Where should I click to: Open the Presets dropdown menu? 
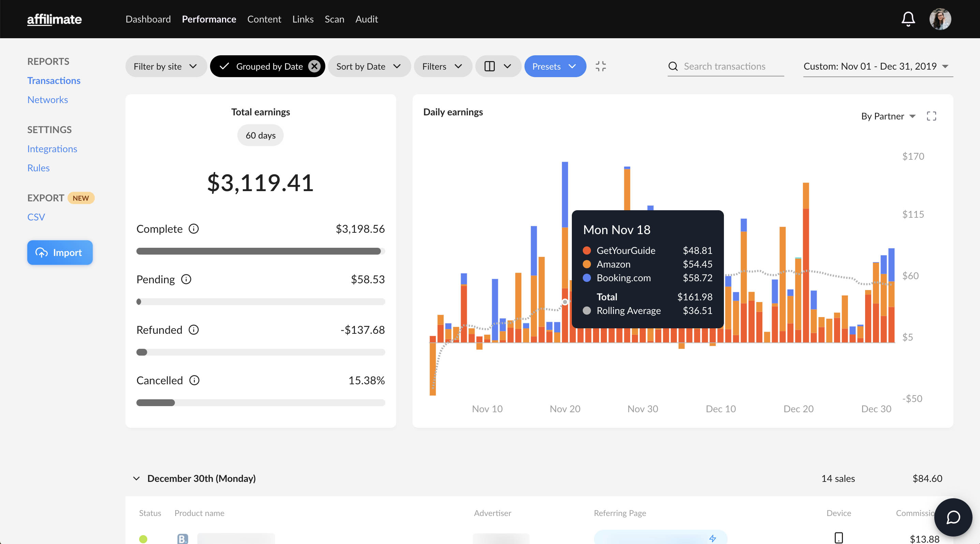click(555, 66)
